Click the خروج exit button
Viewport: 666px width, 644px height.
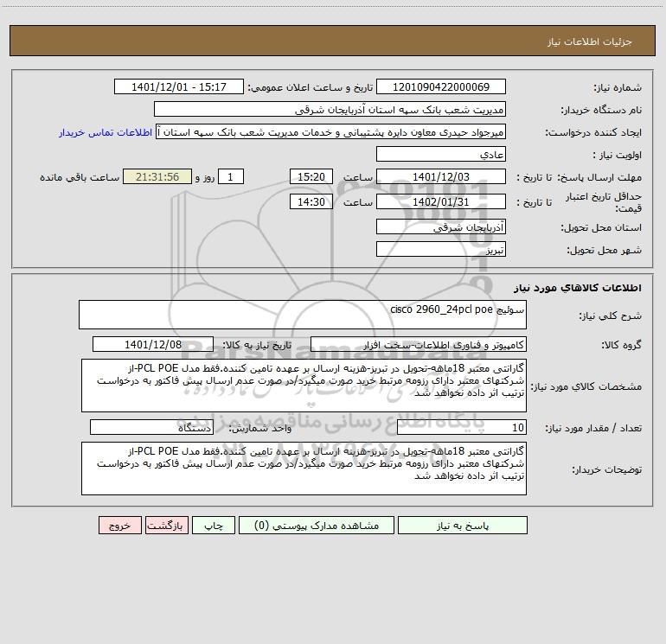point(119,525)
